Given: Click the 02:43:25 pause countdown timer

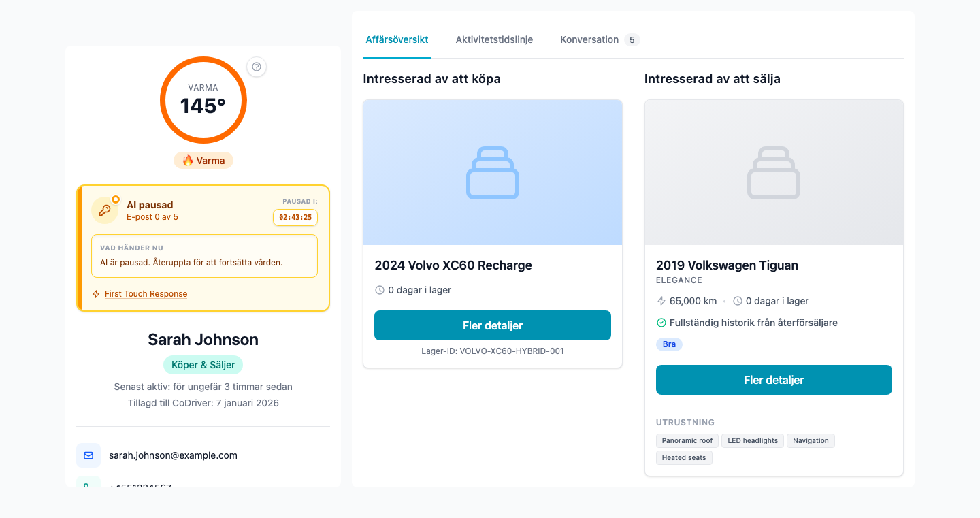Looking at the screenshot, I should (295, 217).
